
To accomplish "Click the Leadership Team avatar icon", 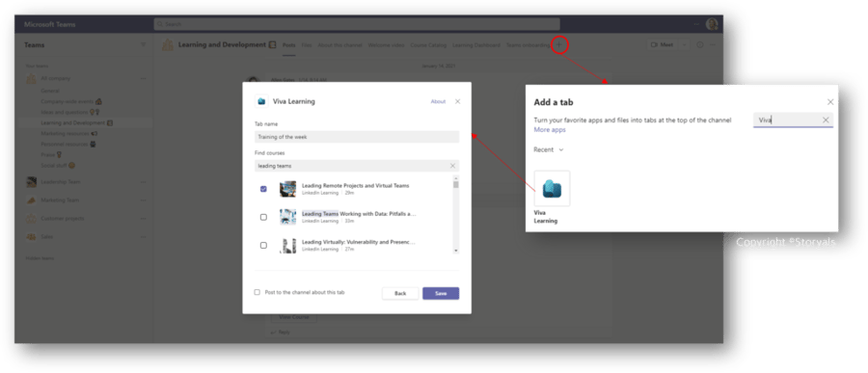I will point(31,182).
